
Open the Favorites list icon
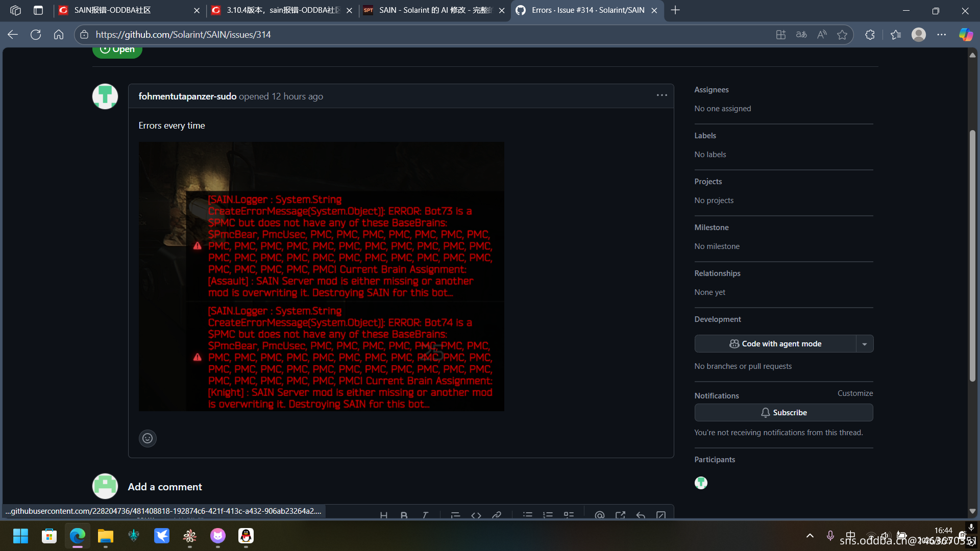click(896, 35)
